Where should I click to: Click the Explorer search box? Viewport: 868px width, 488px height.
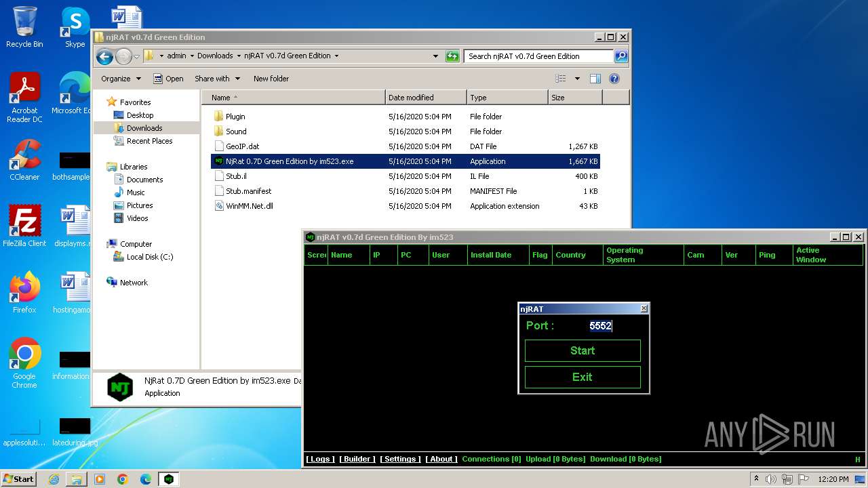(538, 56)
